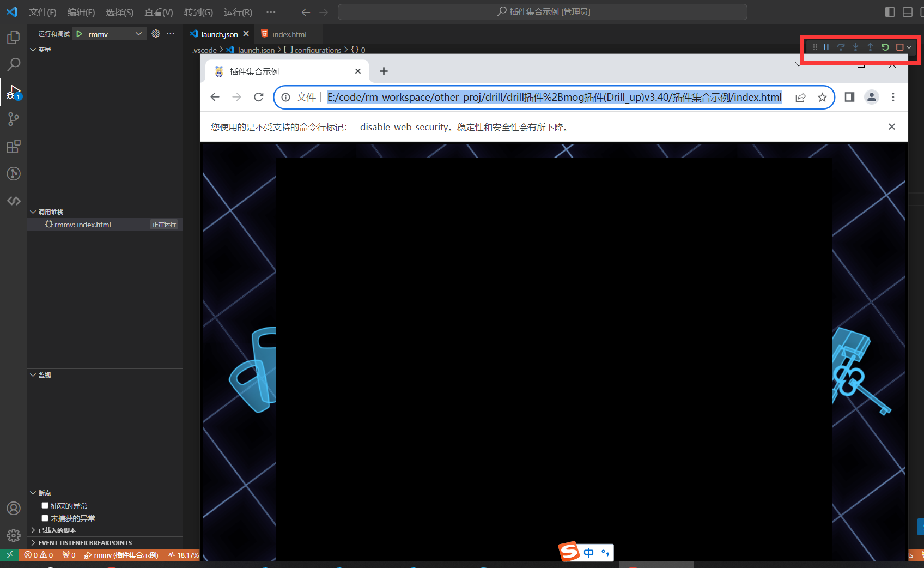
Task: Open the 选择(S) menu
Action: (x=119, y=12)
